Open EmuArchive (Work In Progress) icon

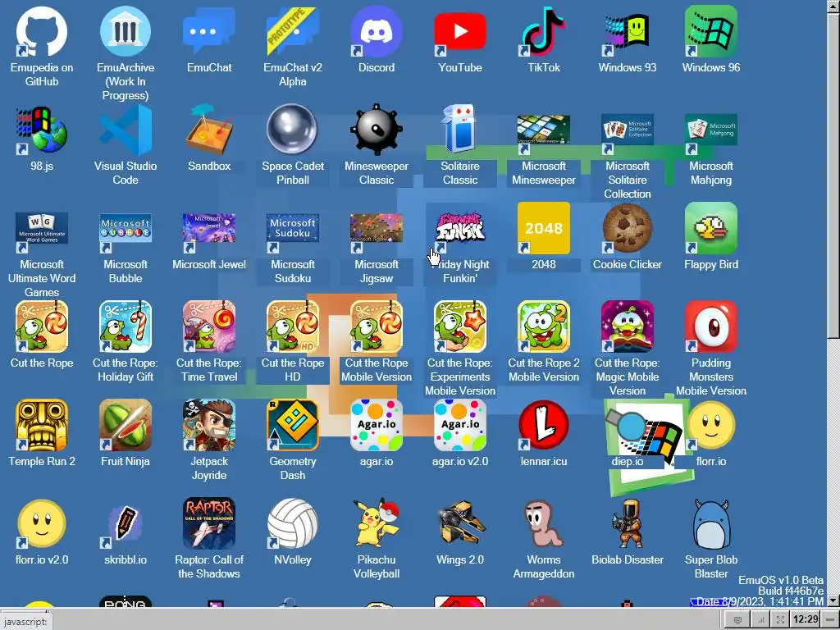[126, 31]
